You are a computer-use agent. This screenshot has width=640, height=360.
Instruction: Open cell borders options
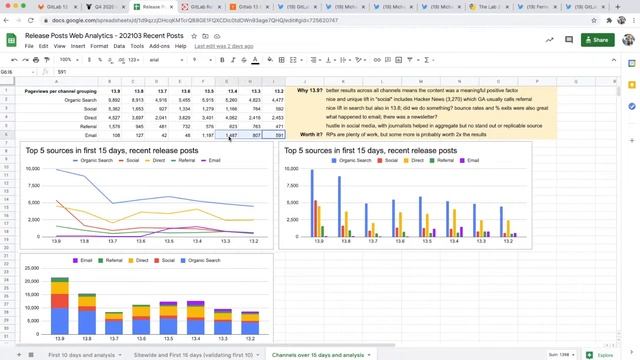[282, 60]
